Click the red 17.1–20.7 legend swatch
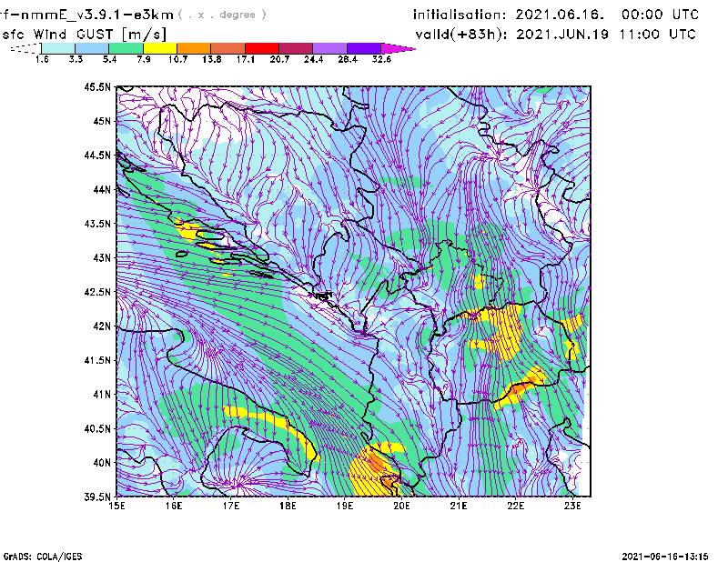728x562 pixels. click(x=262, y=48)
